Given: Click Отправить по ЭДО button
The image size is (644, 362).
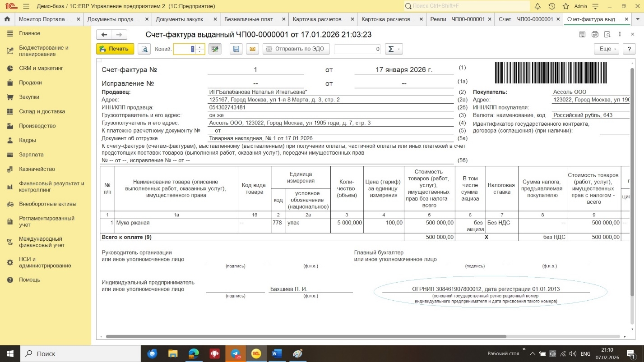Looking at the screenshot, I should (296, 49).
